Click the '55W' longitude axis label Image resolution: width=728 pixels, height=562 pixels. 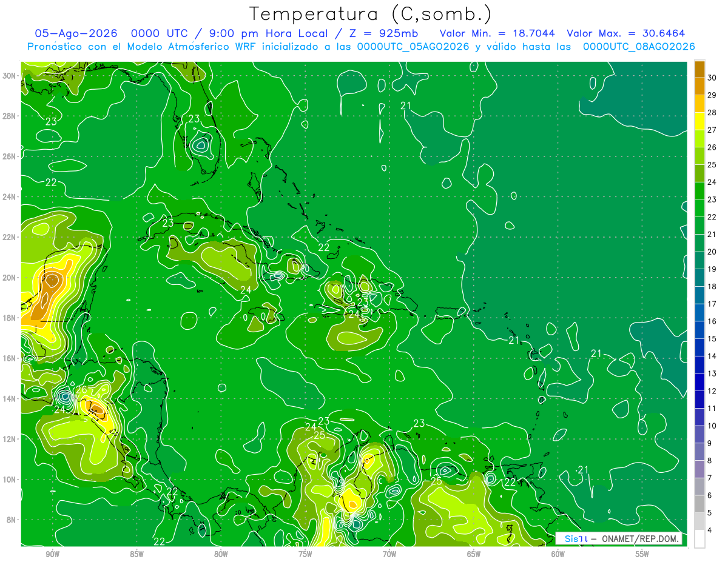[642, 554]
